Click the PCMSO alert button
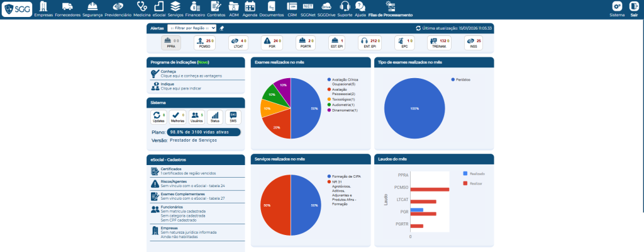Screen dimensions: 644x252 point(204,43)
